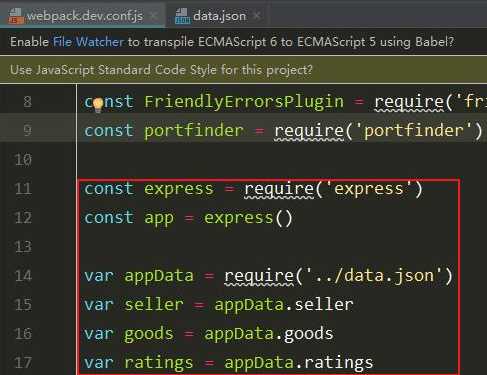
Task: Click line number 14 in gutter
Action: pyautogui.click(x=24, y=276)
